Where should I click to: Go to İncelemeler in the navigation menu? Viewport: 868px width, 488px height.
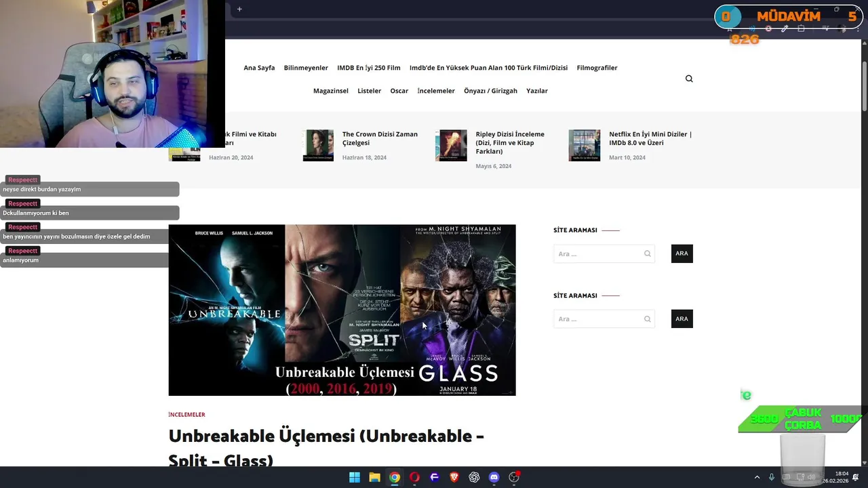click(436, 91)
